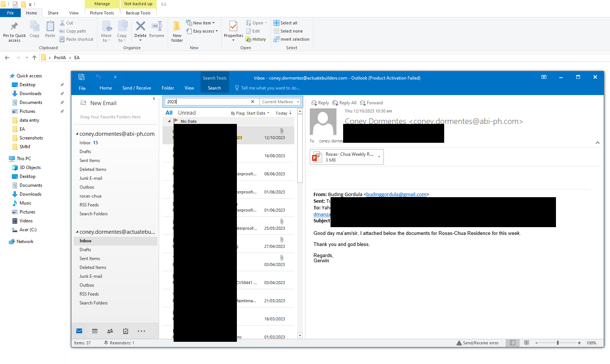Collapse the No Date message group
This screenshot has width=610, height=364.
tap(169, 121)
